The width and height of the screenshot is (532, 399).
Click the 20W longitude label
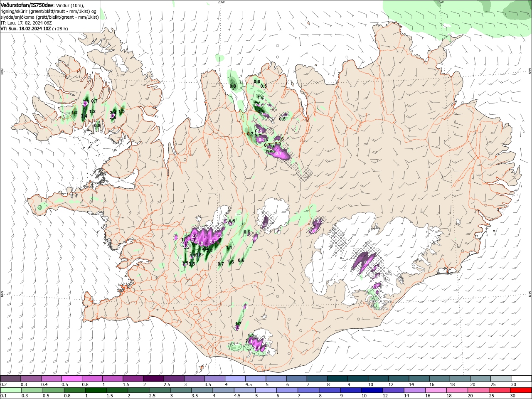(x=221, y=2)
